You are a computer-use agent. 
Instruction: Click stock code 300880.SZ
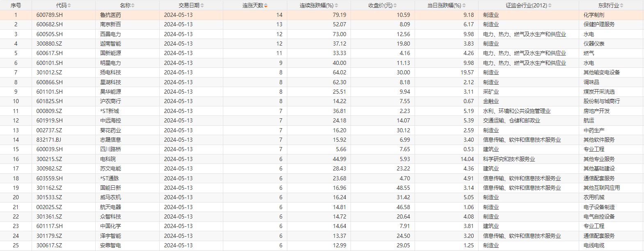(49, 44)
